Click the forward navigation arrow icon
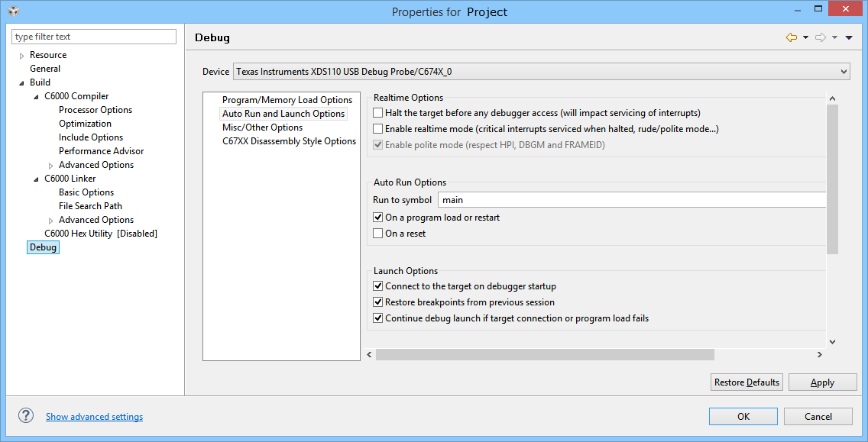This screenshot has height=442, width=868. pos(821,37)
